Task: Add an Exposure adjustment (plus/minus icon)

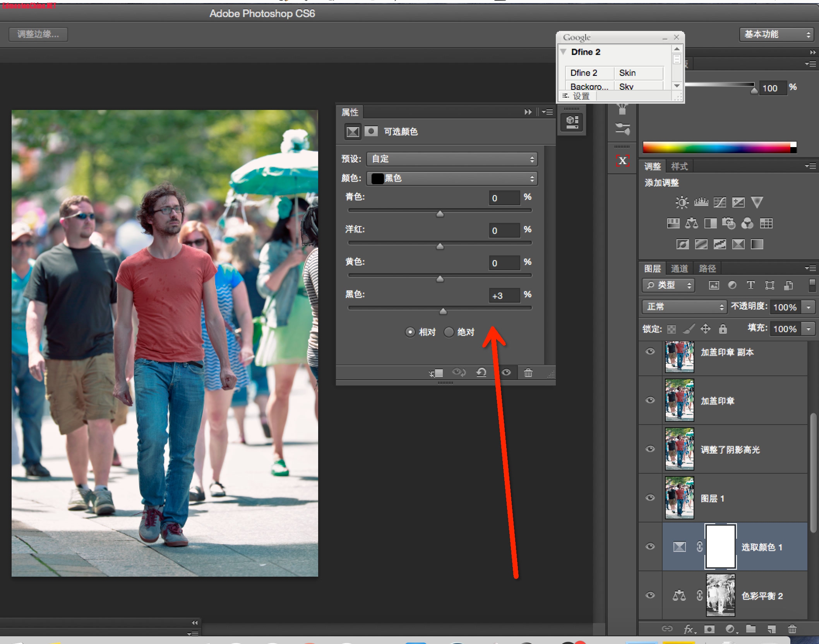Action: click(x=738, y=202)
